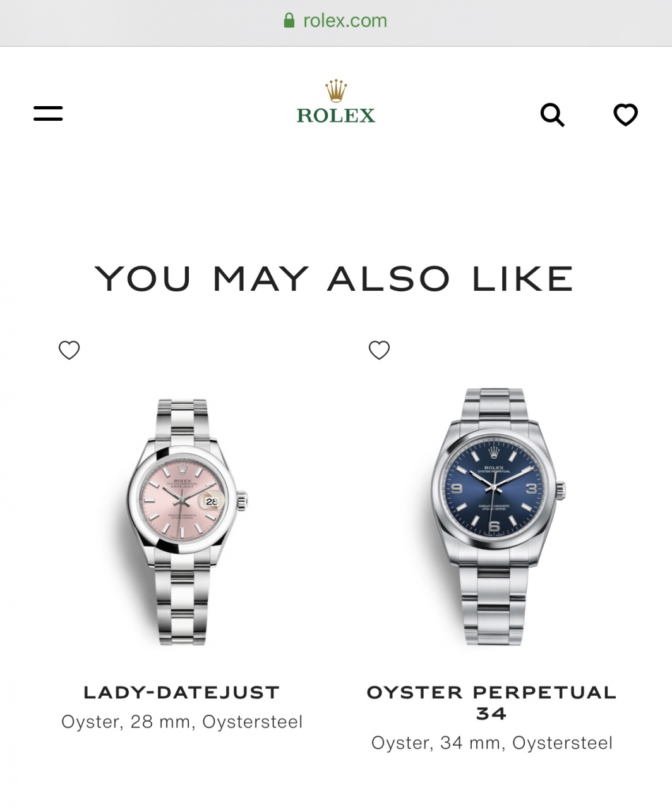Click Oyster, 28 mm, Oystersteel description
The width and height of the screenshot is (672, 809).
(182, 722)
